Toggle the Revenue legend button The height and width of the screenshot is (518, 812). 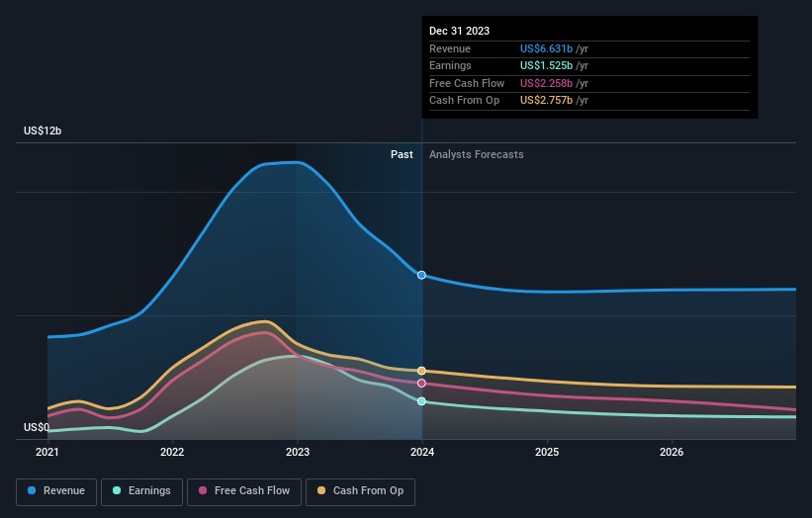[56, 491]
